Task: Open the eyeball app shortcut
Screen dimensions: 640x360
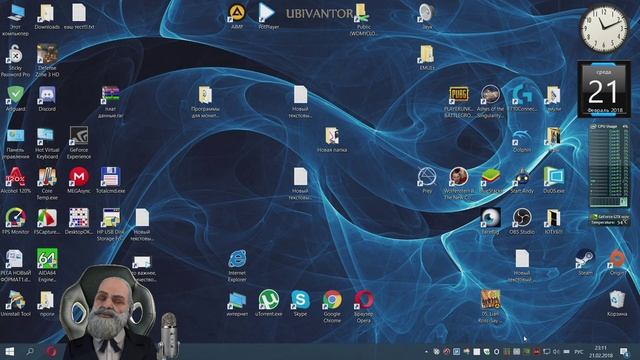Action: tap(490, 221)
